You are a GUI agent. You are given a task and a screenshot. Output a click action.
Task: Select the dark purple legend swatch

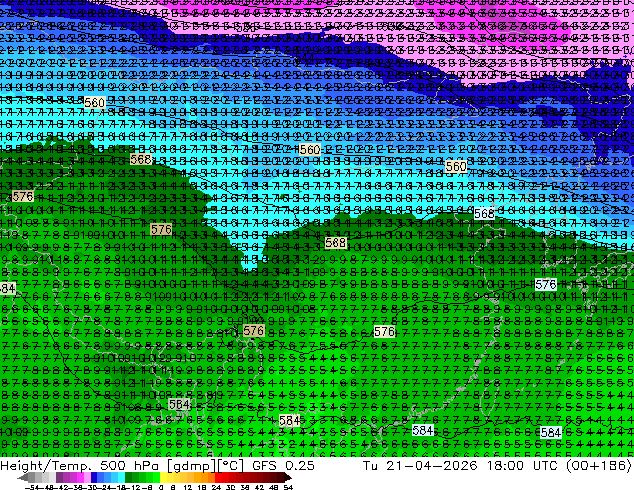click(59, 478)
